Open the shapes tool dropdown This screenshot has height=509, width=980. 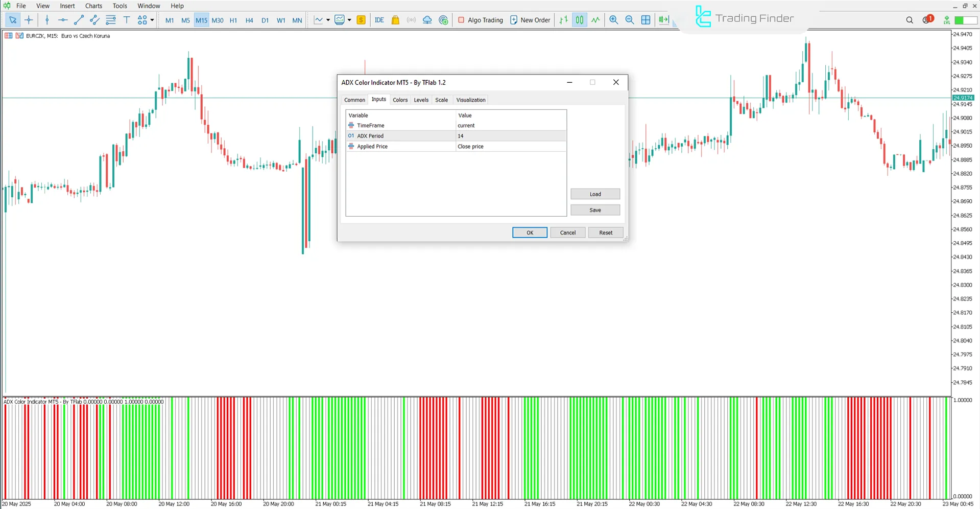point(152,20)
